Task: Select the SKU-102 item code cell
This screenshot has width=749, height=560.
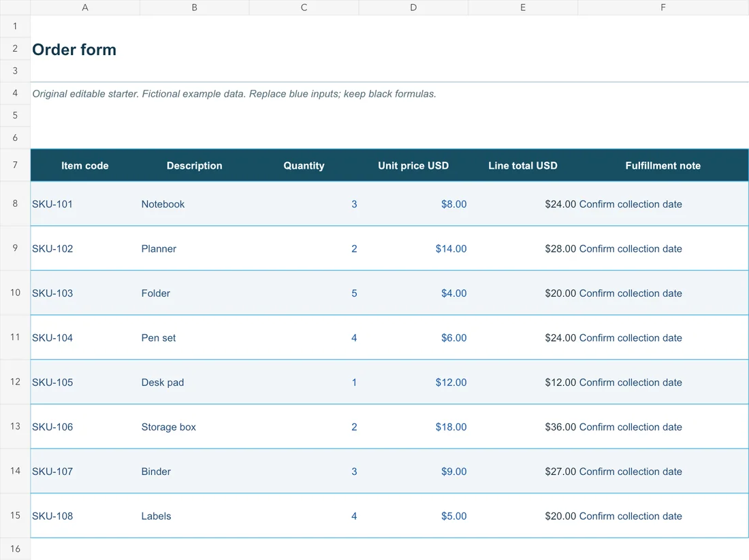Action: pos(85,248)
